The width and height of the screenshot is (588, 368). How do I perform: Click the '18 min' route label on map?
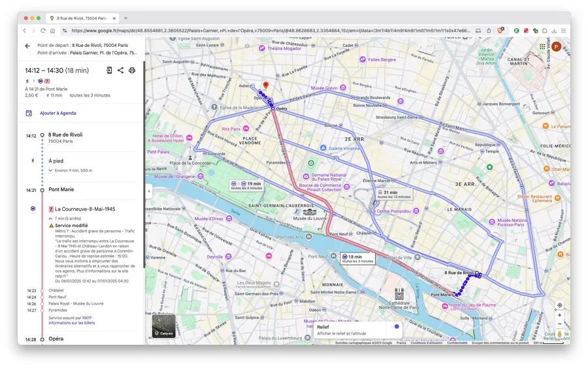tap(357, 258)
